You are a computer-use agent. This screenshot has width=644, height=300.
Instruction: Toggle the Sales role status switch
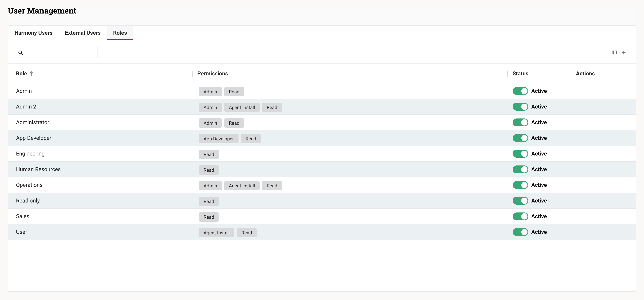coord(520,216)
